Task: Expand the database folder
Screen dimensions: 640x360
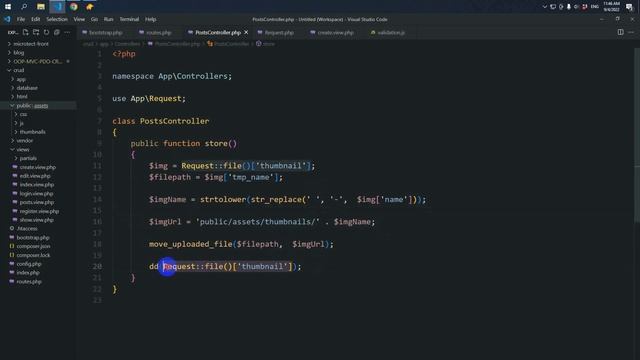Action: 27,88
